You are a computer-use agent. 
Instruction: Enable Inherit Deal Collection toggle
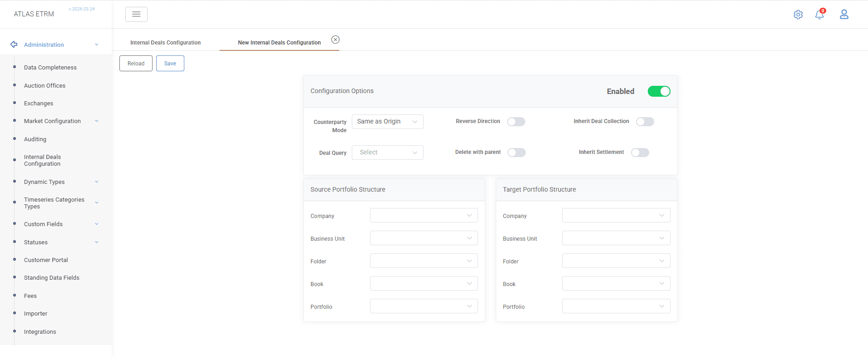(645, 122)
